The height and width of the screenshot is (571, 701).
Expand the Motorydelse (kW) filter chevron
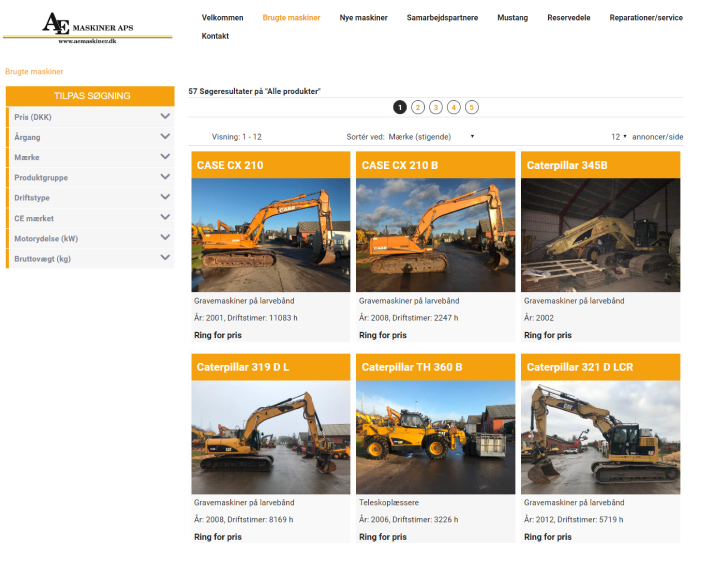pos(165,237)
